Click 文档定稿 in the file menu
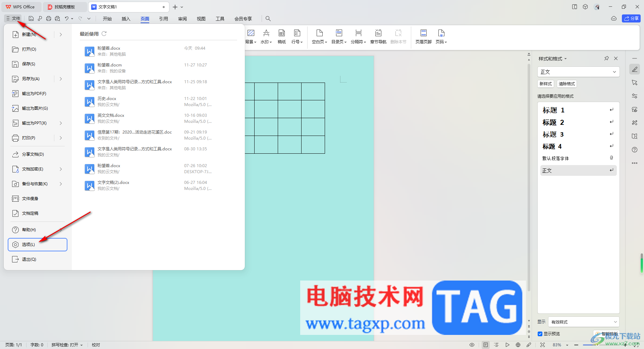The image size is (644, 349). 30,213
